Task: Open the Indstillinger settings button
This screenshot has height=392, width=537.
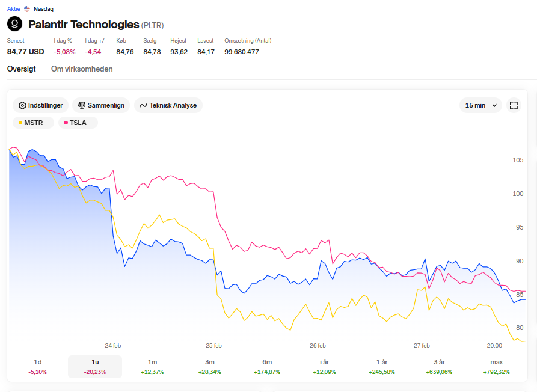Action: click(x=40, y=105)
